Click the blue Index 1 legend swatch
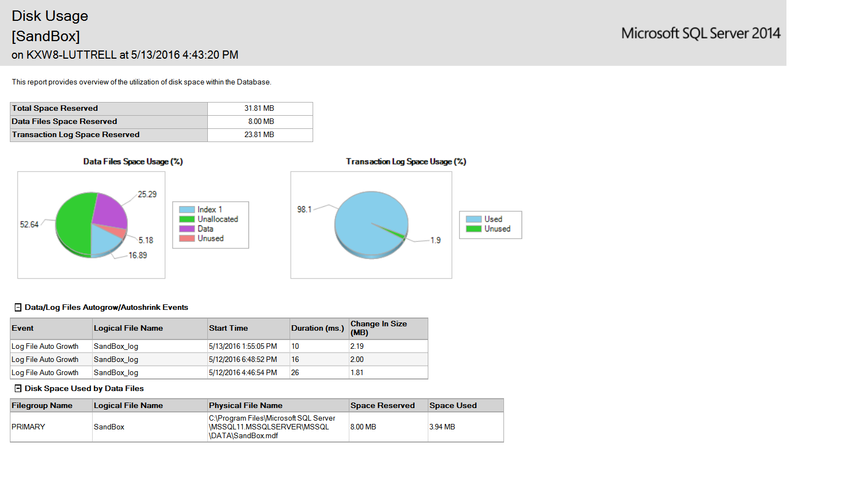The height and width of the screenshot is (504, 855). click(x=186, y=209)
